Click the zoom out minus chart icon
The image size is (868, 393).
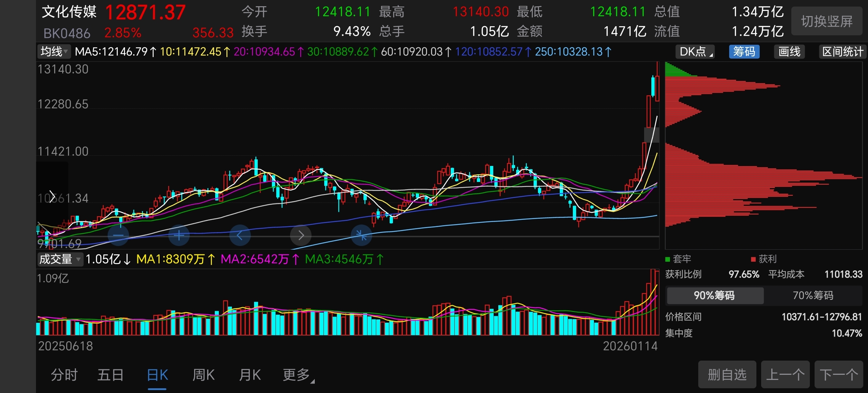pyautogui.click(x=118, y=235)
